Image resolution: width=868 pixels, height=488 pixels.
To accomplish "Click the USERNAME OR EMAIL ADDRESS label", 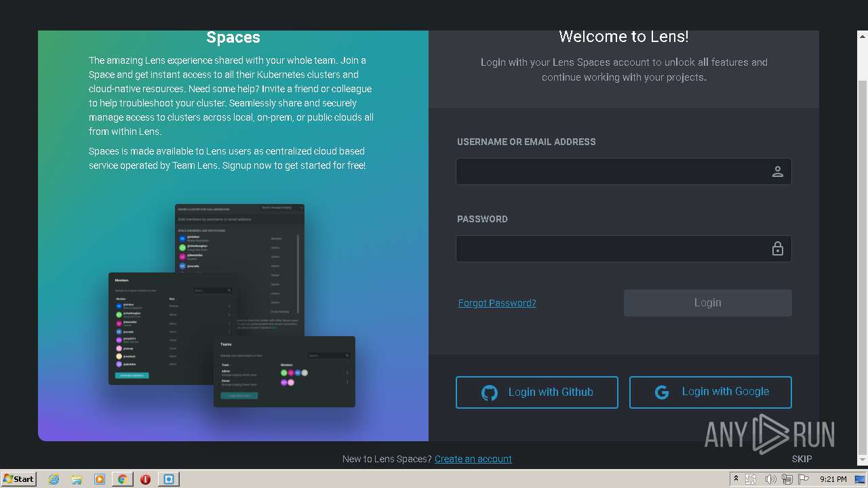I will pos(526,142).
